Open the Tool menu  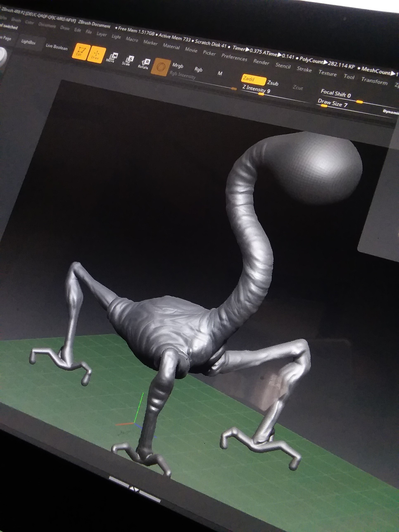349,77
